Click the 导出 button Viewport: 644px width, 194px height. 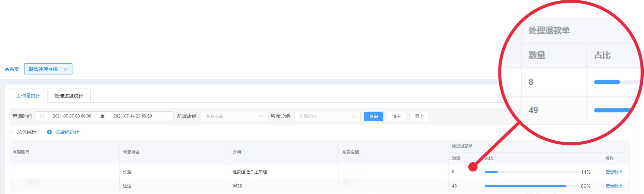(419, 116)
